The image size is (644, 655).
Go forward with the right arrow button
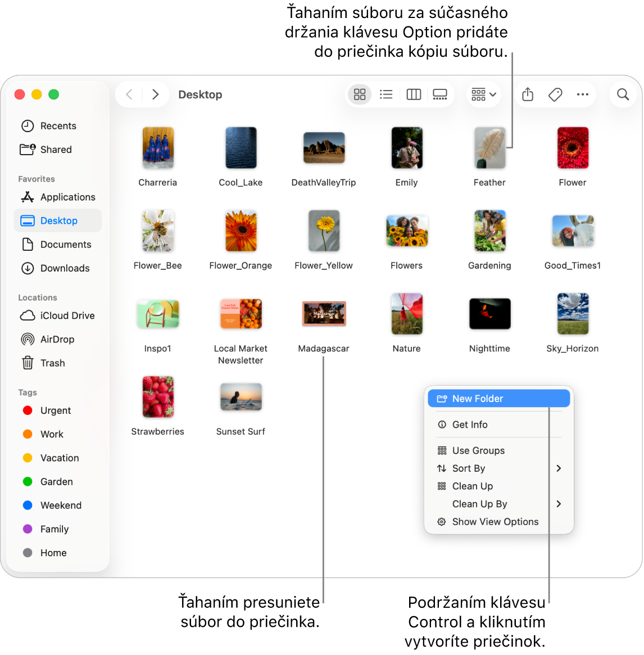[x=155, y=94]
